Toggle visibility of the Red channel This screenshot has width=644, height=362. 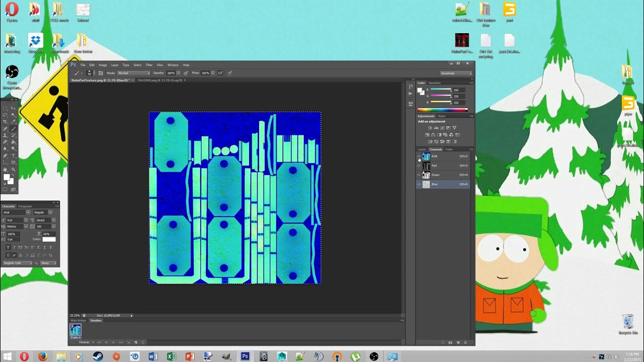(x=419, y=165)
